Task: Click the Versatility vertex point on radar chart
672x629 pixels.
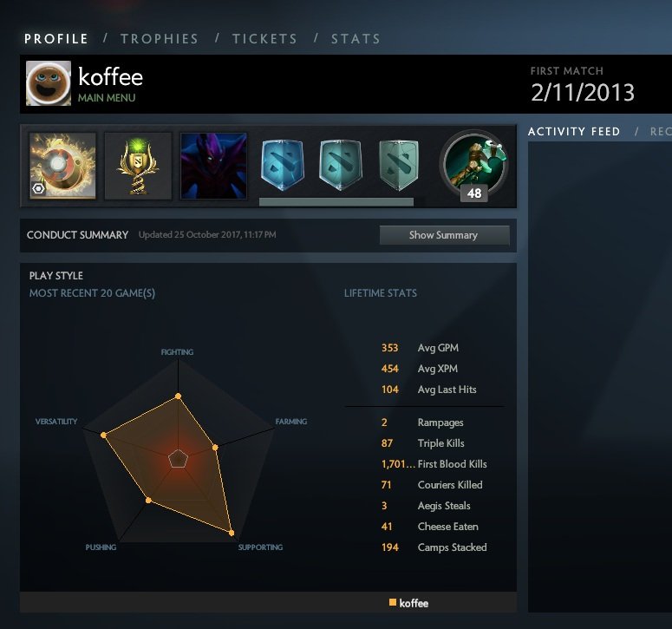Action: (x=103, y=435)
